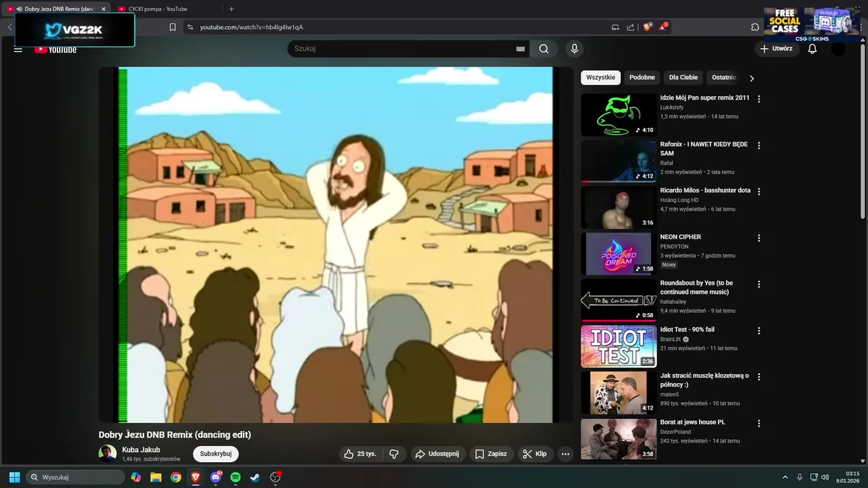Open the account avatar menu

839,49
